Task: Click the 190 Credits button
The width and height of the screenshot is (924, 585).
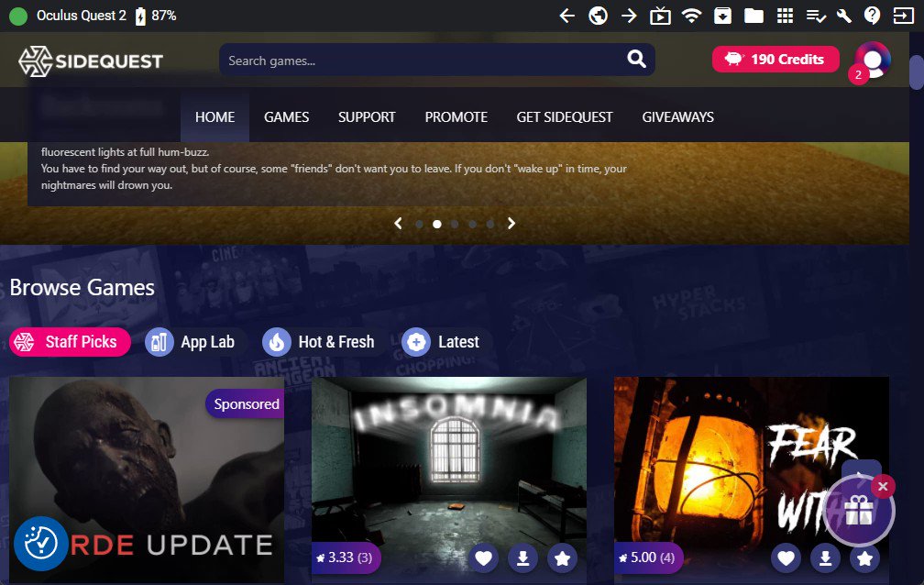Action: click(775, 59)
